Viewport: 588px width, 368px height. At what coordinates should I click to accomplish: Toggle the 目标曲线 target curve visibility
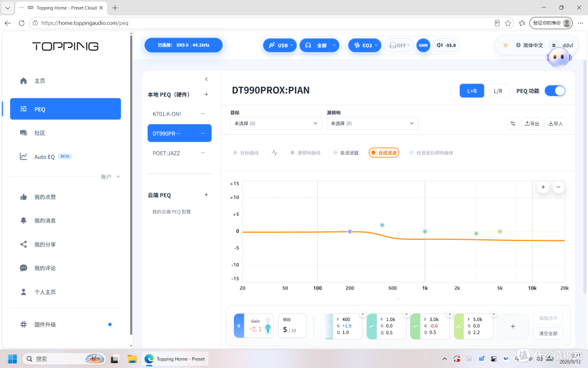pos(246,153)
